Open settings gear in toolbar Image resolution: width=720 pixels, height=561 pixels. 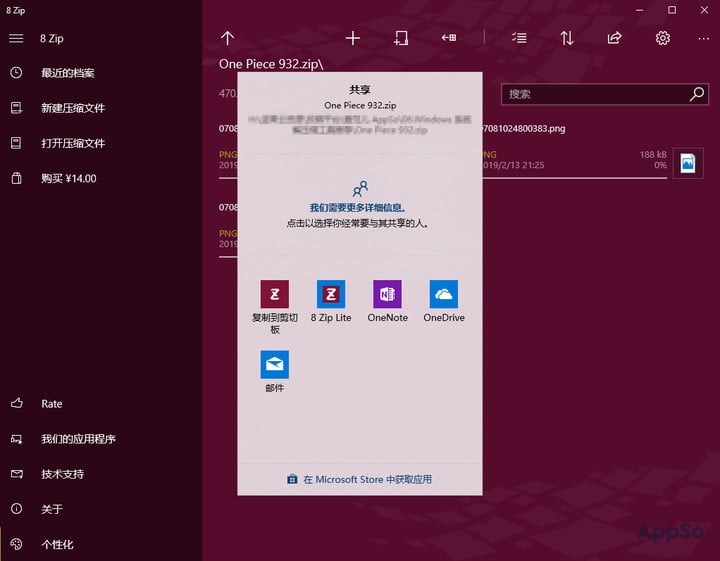663,38
